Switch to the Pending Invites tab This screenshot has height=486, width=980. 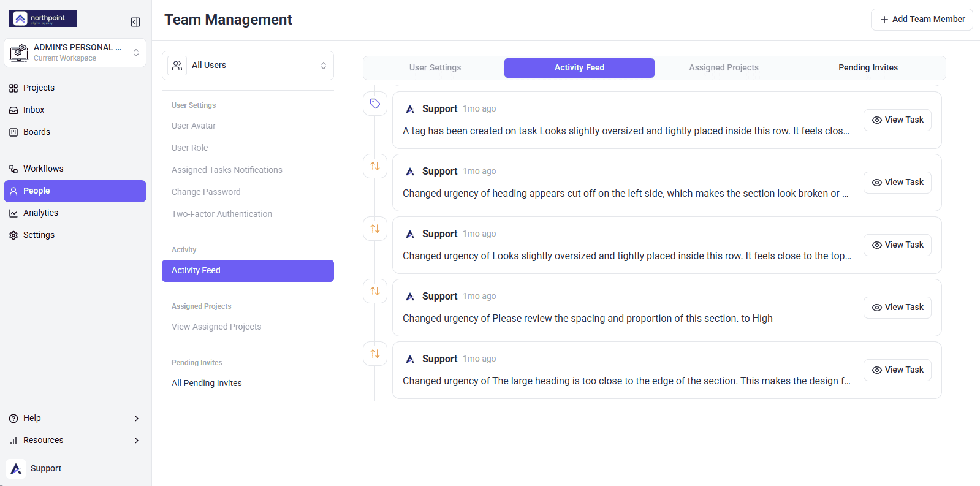click(x=868, y=67)
